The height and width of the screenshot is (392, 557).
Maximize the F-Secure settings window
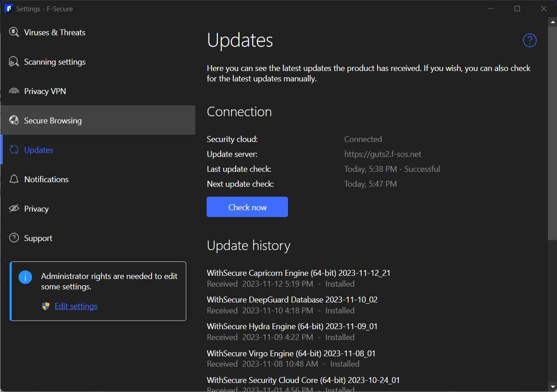tap(517, 9)
